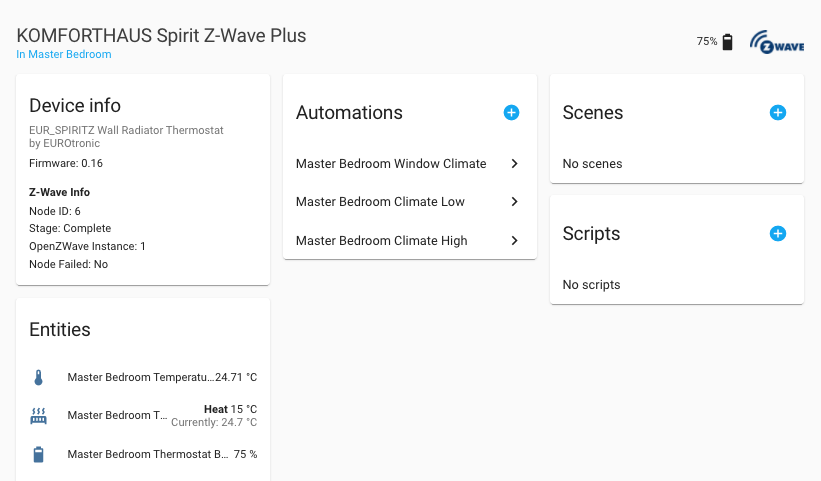Click the add script plus icon
Screen dimensions: 821x481
(x=778, y=234)
